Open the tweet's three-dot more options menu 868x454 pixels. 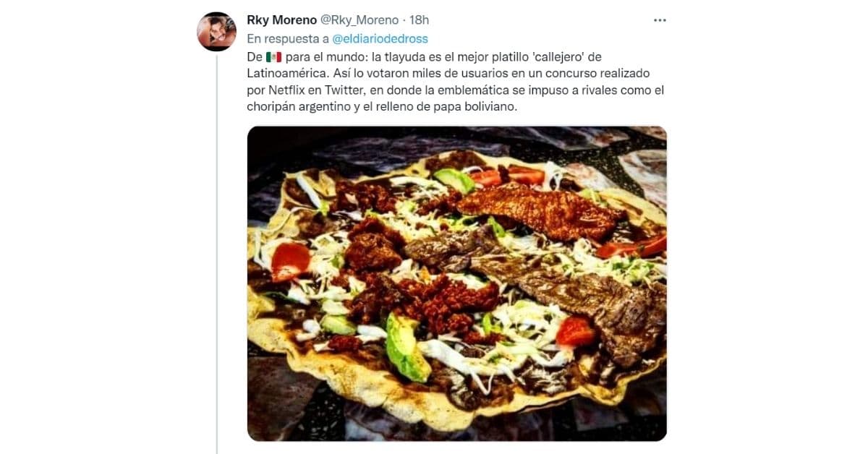tap(660, 20)
